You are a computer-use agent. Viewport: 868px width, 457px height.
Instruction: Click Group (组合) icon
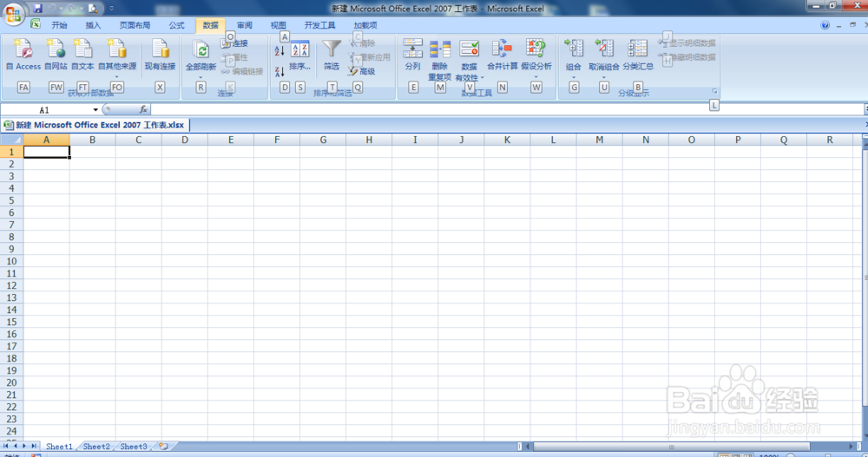(574, 49)
